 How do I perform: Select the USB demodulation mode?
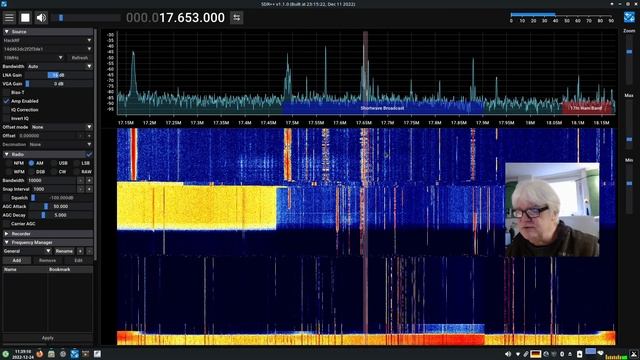[x=59, y=163]
